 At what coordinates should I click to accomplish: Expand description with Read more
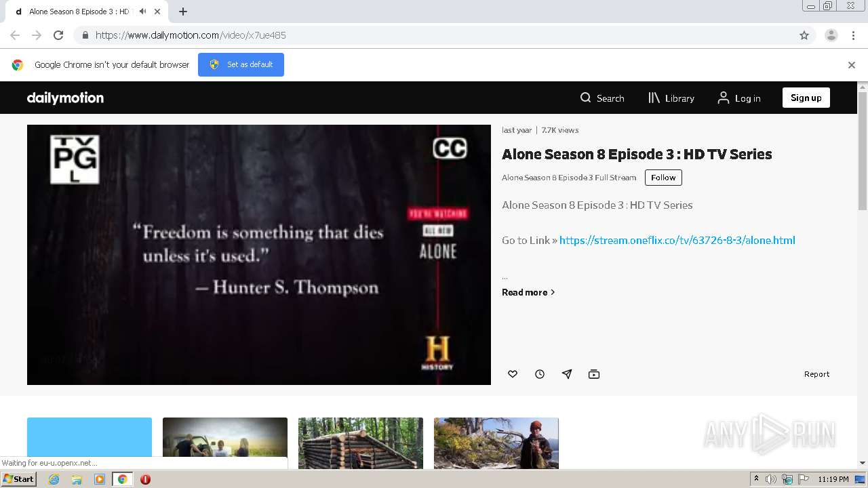tap(528, 292)
